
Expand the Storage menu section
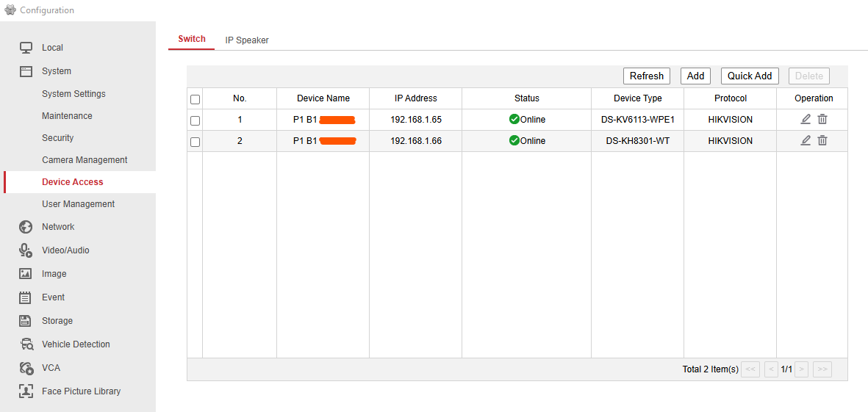point(57,321)
